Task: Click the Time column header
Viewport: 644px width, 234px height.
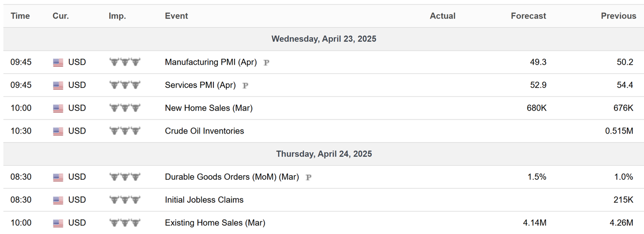Action: 20,16
